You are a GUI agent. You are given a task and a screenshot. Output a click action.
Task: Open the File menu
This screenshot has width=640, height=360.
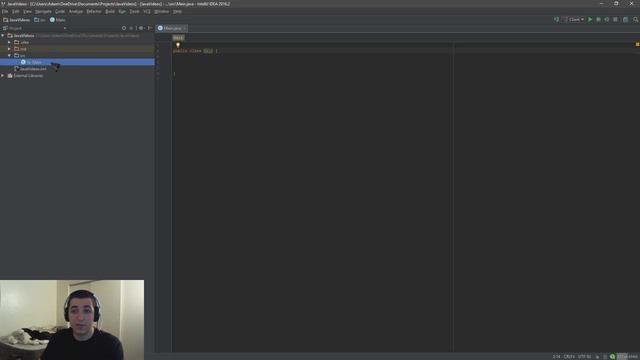click(5, 11)
